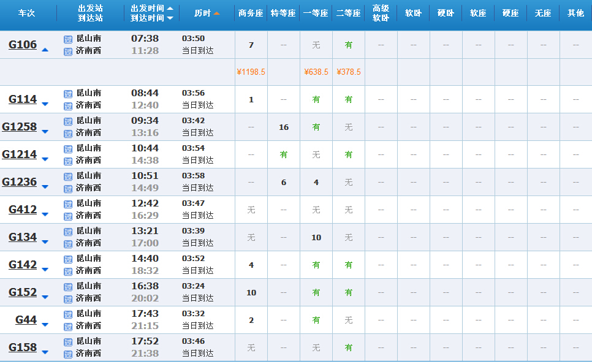Open train G1258 link
Image resolution: width=592 pixels, height=364 pixels.
tap(19, 127)
